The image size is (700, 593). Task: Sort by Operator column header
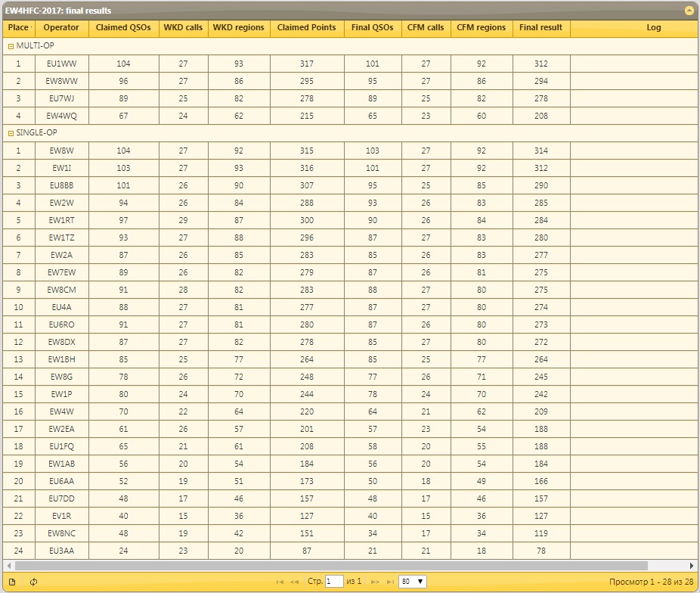tap(61, 28)
